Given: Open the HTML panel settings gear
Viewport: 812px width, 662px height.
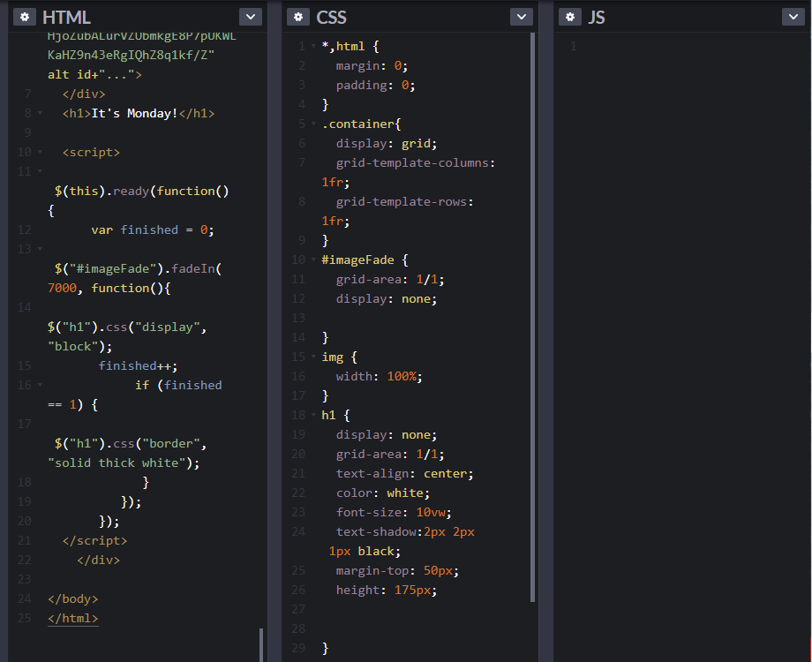Looking at the screenshot, I should [x=24, y=17].
